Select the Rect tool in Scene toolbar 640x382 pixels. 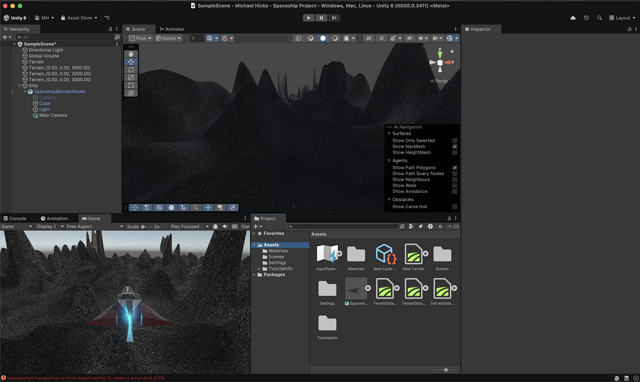click(x=131, y=85)
